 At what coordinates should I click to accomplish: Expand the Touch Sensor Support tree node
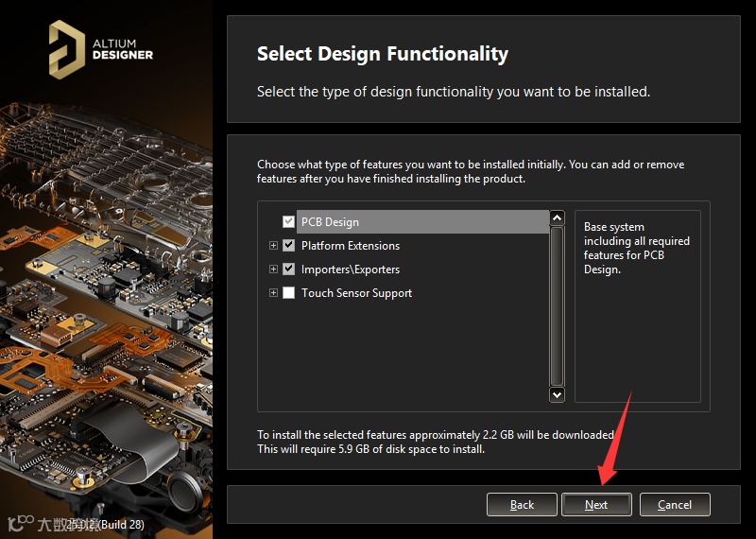click(x=273, y=292)
